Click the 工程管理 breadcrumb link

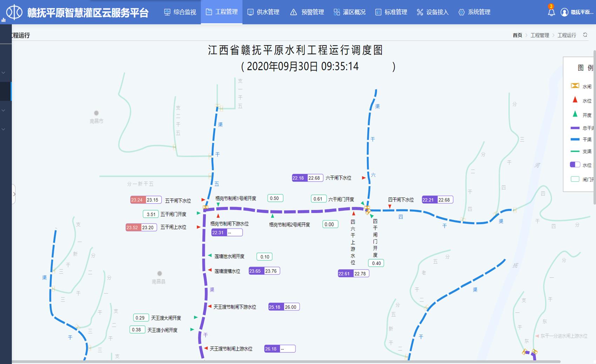pos(539,35)
